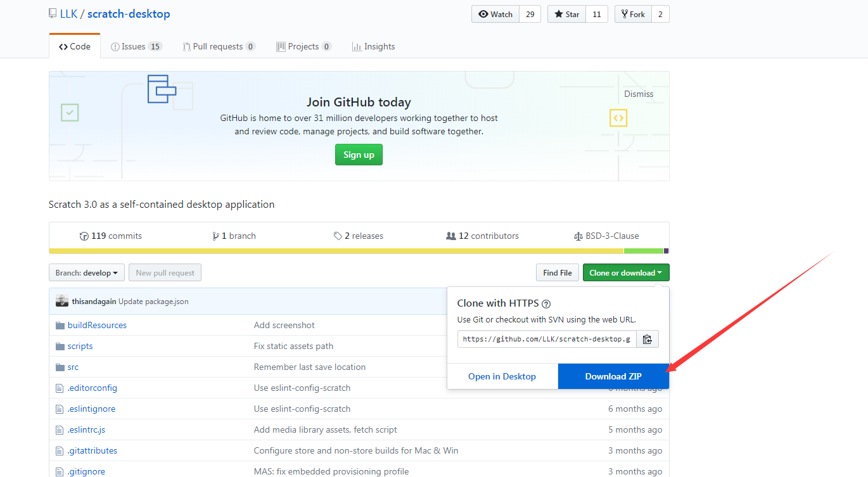Open thisandagain's profile link
The width and height of the screenshot is (868, 477).
[x=94, y=302]
